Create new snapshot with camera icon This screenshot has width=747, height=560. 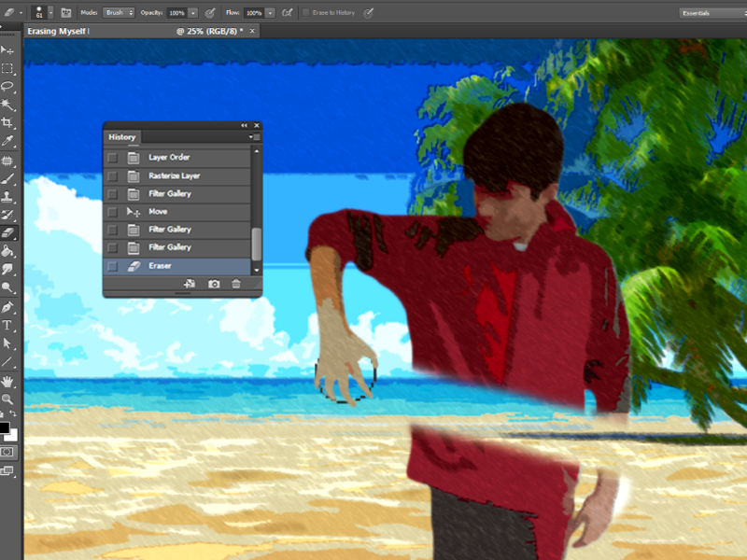pyautogui.click(x=214, y=284)
